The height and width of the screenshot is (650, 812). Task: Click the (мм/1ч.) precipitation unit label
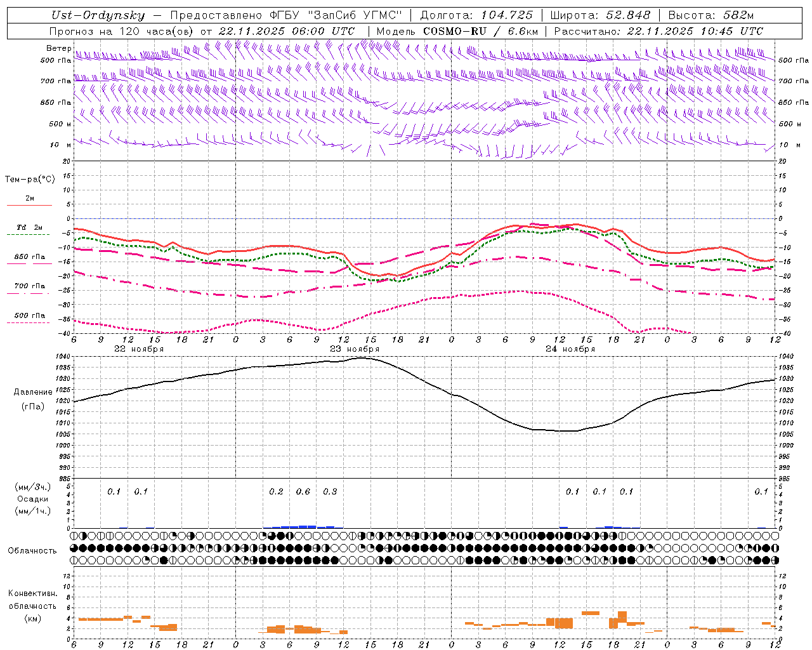pos(32,511)
